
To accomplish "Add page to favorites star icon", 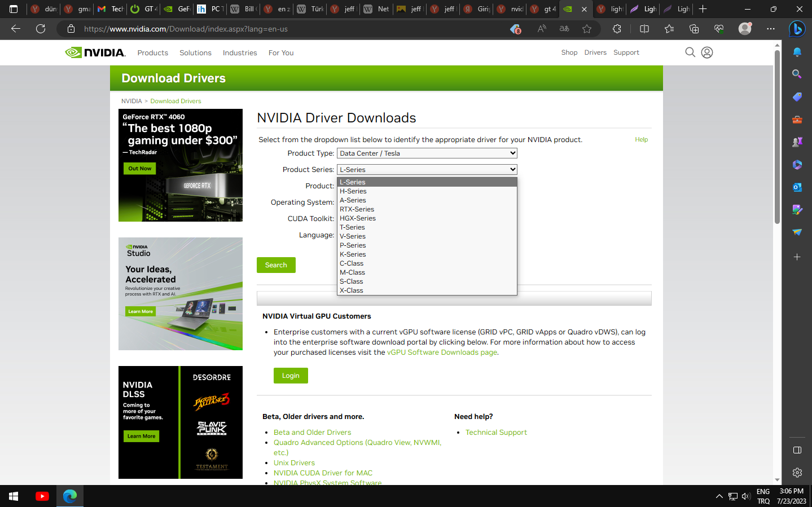I will click(x=587, y=29).
